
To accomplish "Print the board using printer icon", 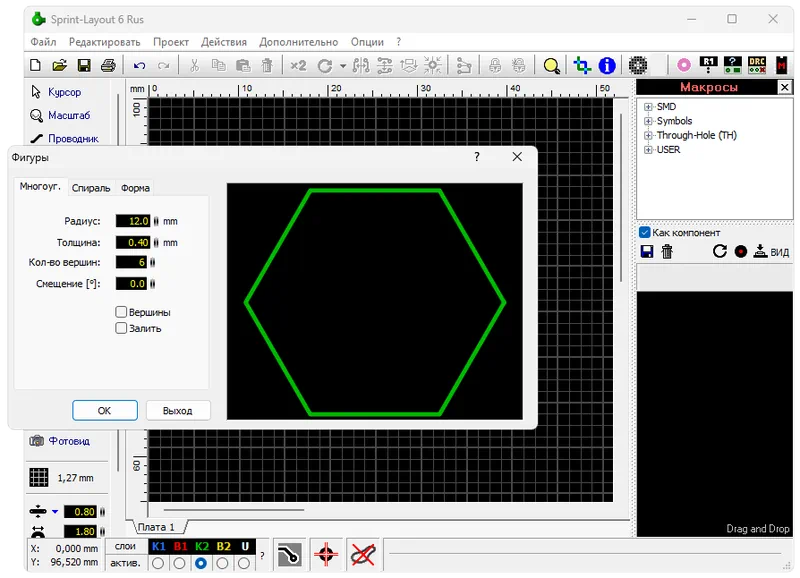I will (108, 65).
